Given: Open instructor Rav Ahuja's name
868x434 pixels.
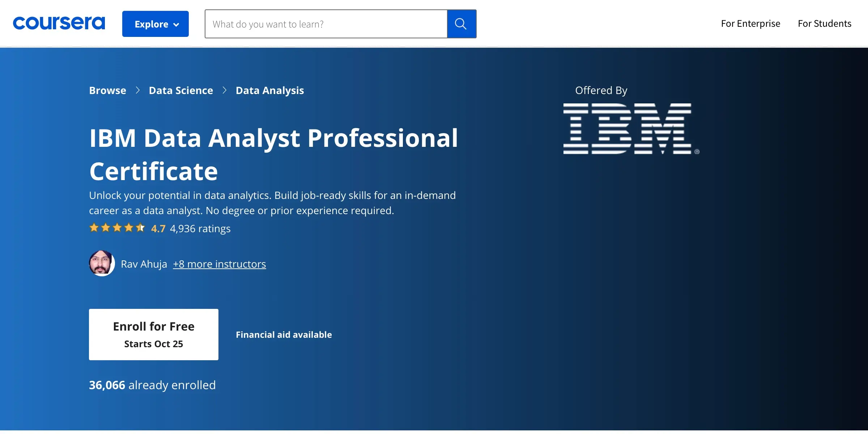Looking at the screenshot, I should 144,264.
